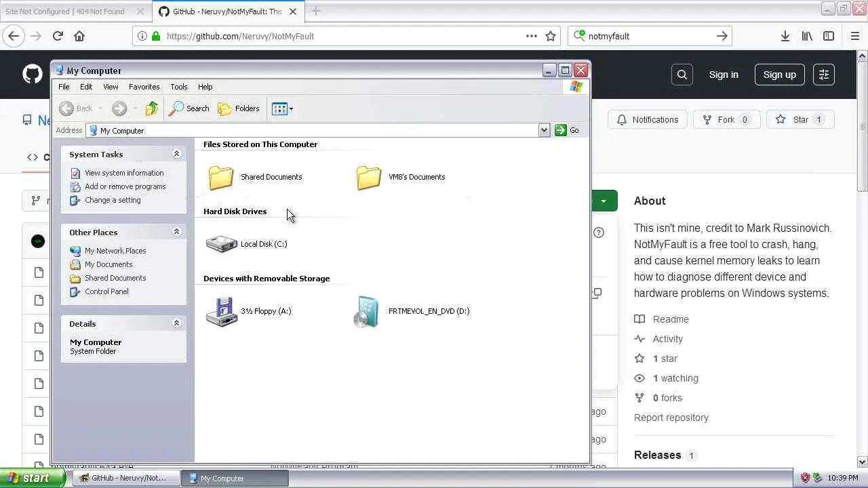
Task: Open a new Firefox tab
Action: [x=316, y=11]
